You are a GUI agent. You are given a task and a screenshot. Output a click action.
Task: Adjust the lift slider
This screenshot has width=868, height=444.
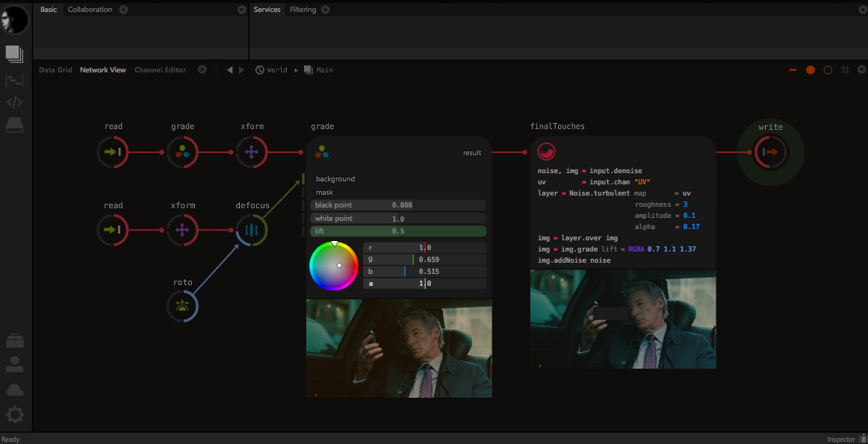[398, 231]
